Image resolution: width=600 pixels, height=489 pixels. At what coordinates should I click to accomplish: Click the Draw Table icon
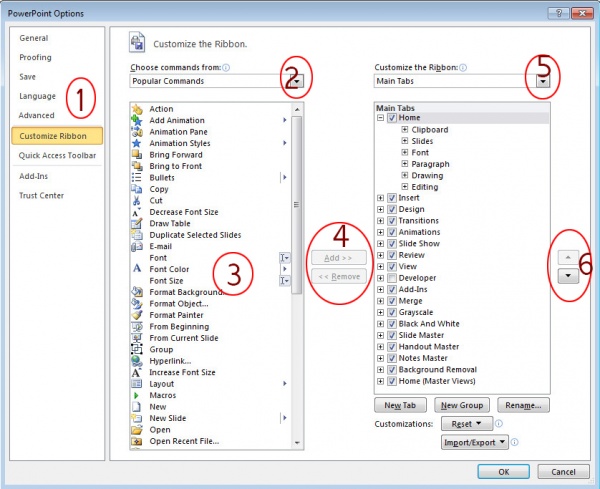tap(137, 223)
